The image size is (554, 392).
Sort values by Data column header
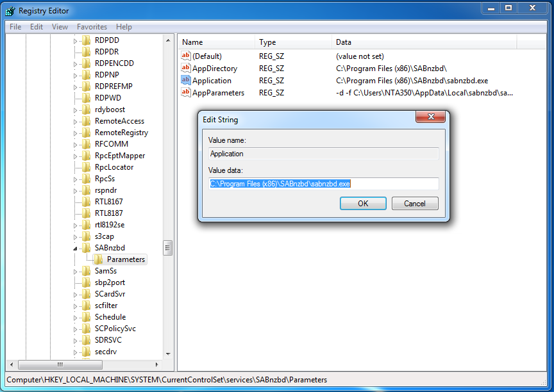click(x=424, y=42)
